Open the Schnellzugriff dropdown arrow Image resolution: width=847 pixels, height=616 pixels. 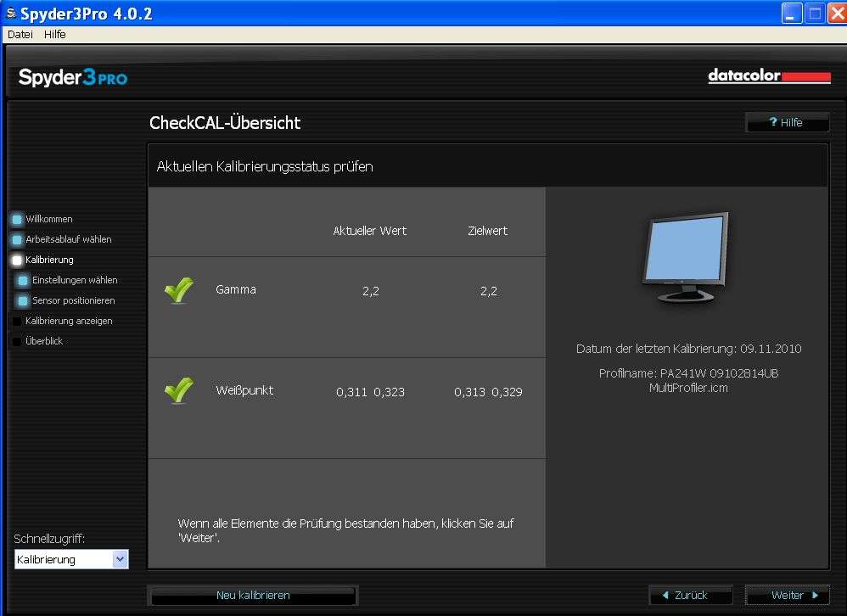point(120,559)
